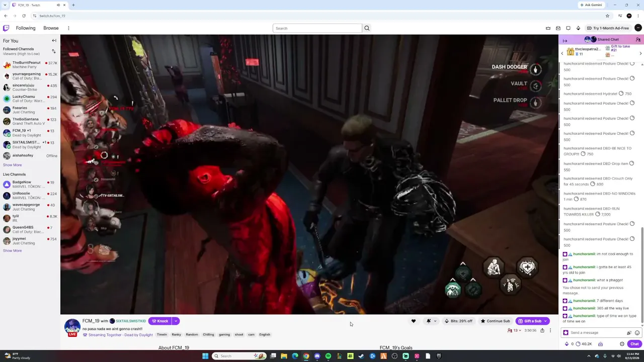This screenshot has height=362, width=644.
Task: Open the user avatar menu on Twitch
Action: point(638,28)
